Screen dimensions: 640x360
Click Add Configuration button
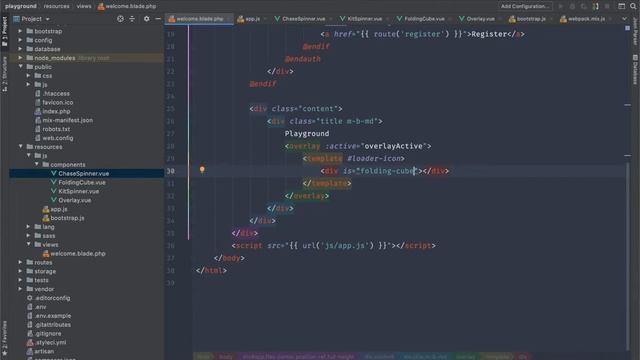pos(525,6)
